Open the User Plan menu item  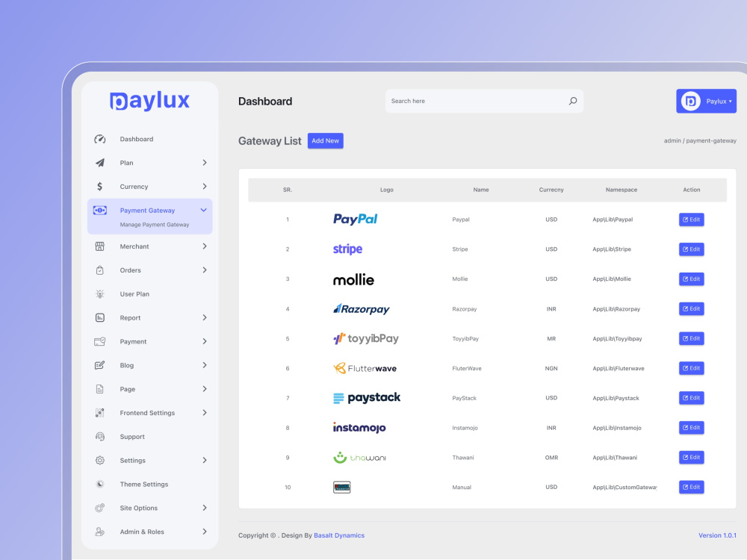(x=149, y=293)
